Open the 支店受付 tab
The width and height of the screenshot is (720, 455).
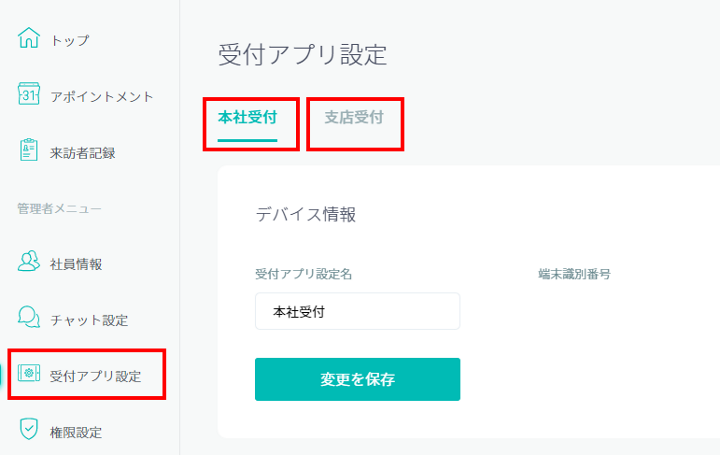(x=353, y=117)
